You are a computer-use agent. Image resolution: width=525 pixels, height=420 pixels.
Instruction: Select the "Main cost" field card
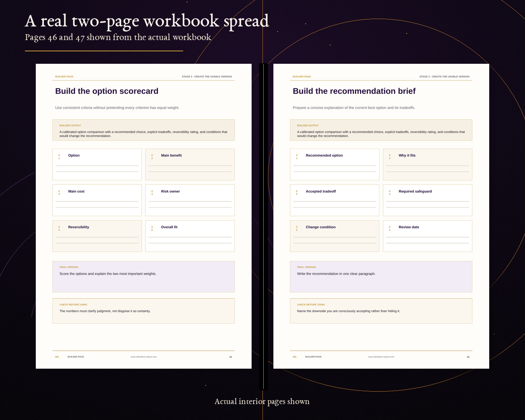click(x=97, y=200)
